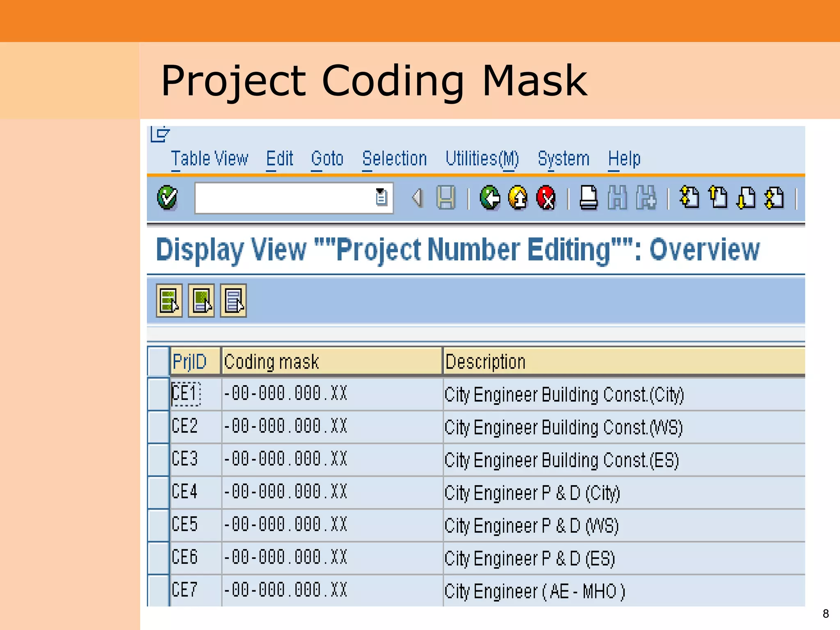The width and height of the screenshot is (840, 630).
Task: Click the Previous Page icon
Action: (x=718, y=198)
